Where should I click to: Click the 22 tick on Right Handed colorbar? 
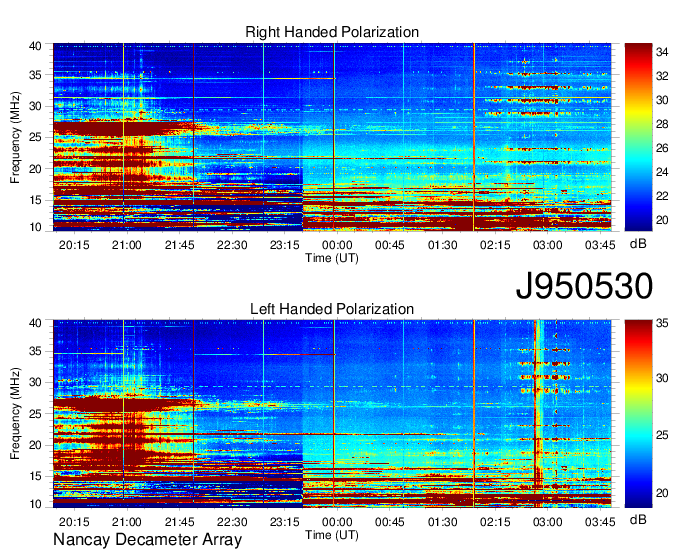[662, 196]
